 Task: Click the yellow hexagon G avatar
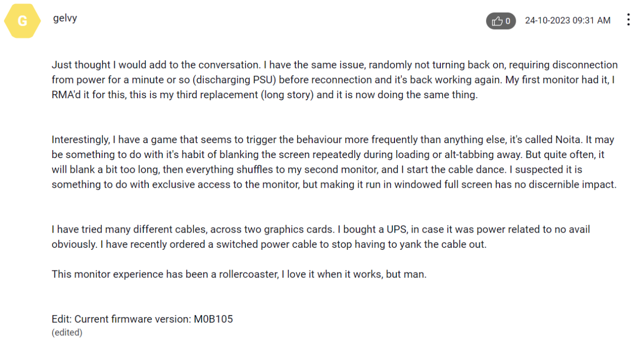coord(22,21)
